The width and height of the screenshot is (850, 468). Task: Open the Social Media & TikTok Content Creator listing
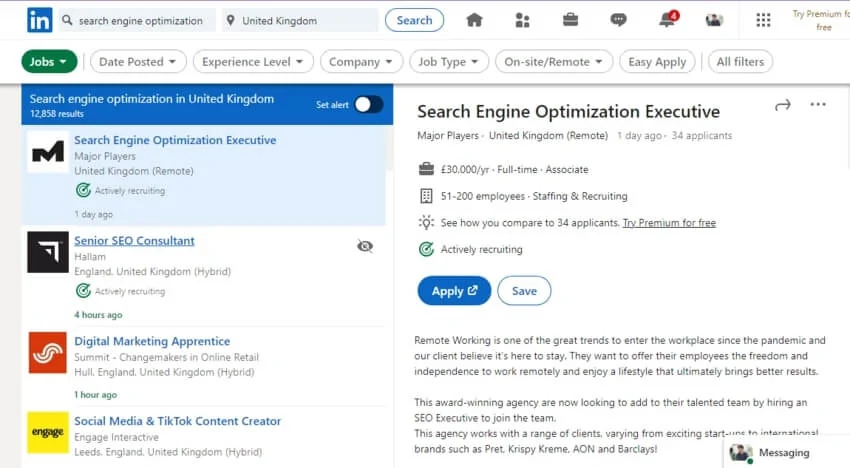(177, 421)
